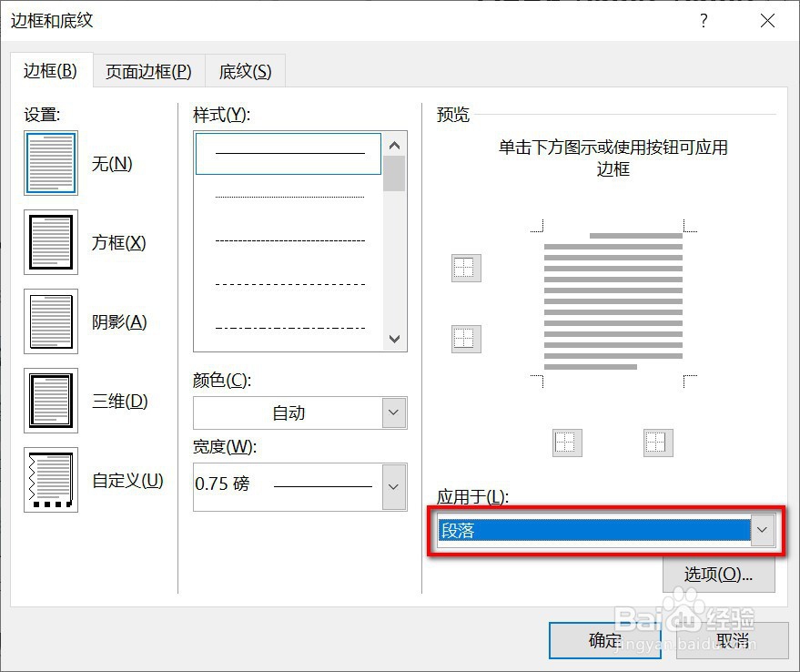The image size is (800, 672).
Task: Open the 宽度 (Width) dropdown
Action: click(x=392, y=487)
